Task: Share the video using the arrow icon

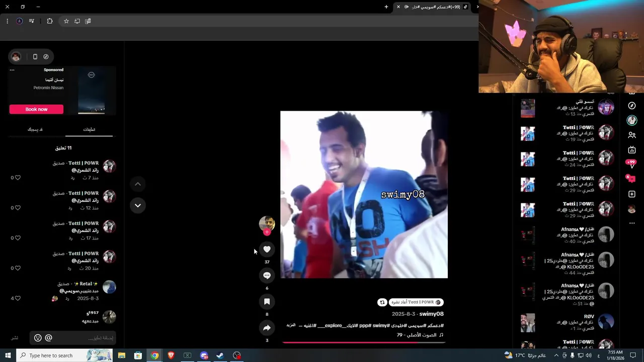Action: [x=267, y=328]
